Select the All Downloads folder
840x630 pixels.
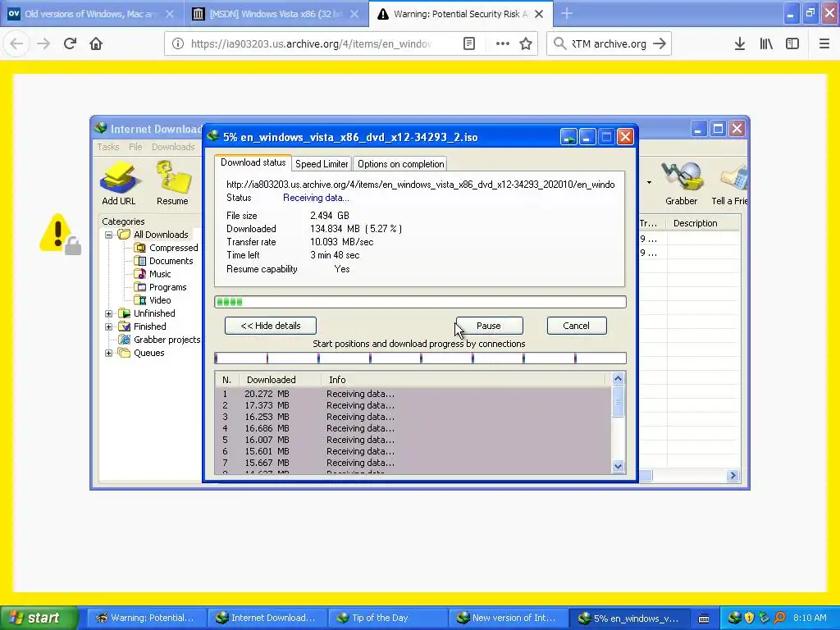153,235
